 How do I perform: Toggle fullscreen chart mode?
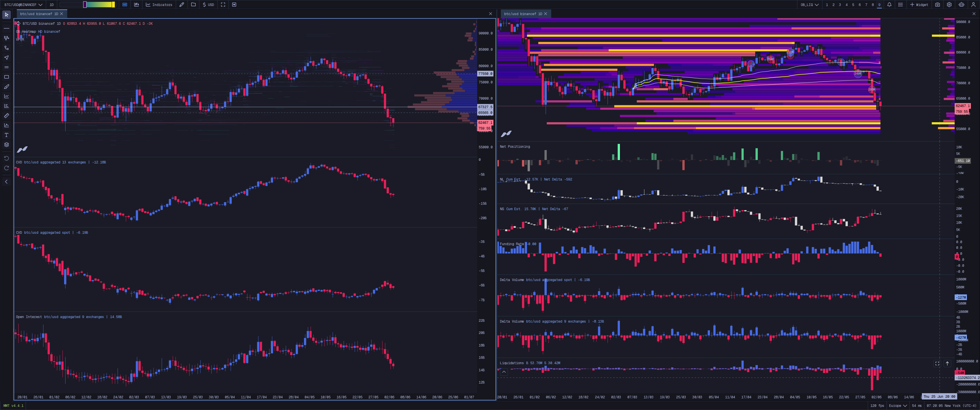(223, 5)
